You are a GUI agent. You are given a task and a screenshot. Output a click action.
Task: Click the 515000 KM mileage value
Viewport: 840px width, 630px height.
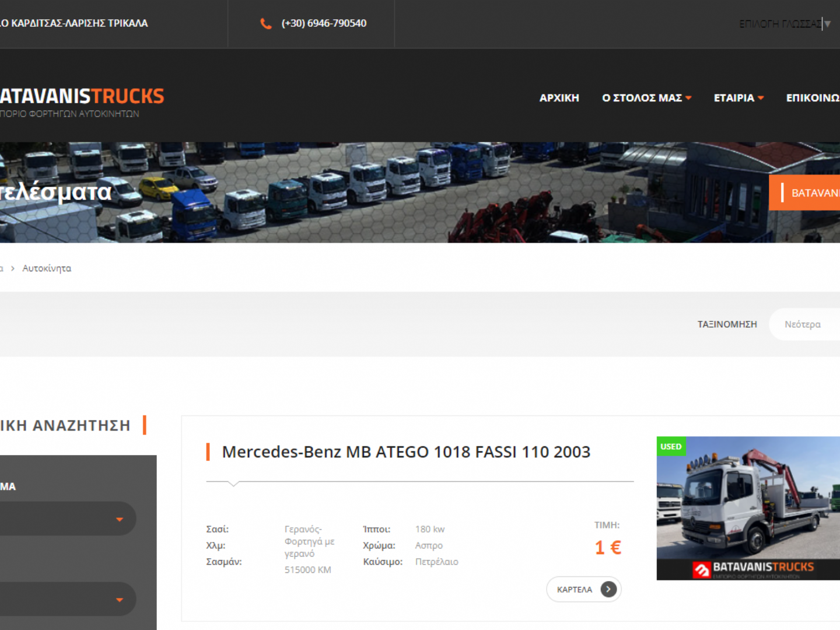click(307, 570)
